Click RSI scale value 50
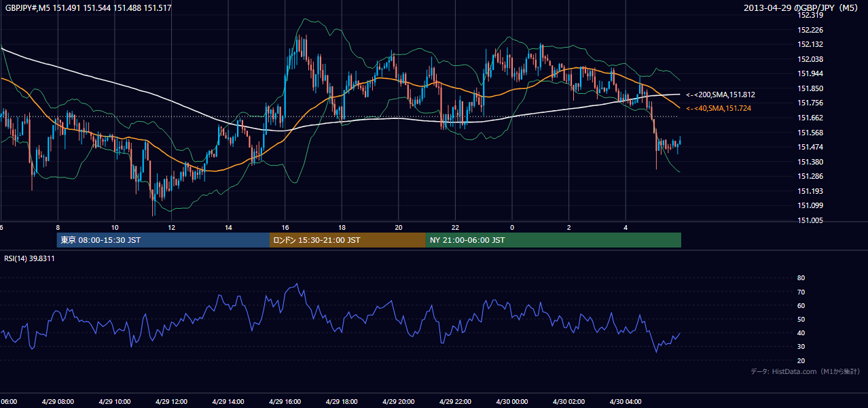Image resolution: width=868 pixels, height=408 pixels. [801, 319]
